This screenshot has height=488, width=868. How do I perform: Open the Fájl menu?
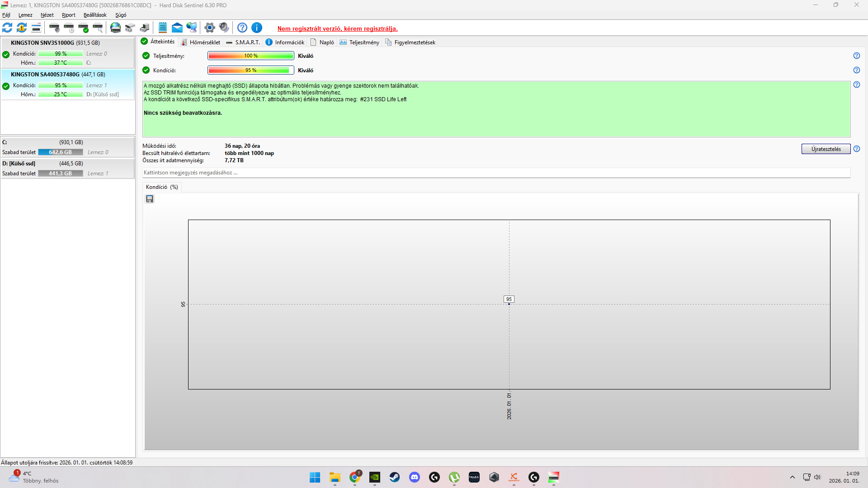tap(6, 15)
